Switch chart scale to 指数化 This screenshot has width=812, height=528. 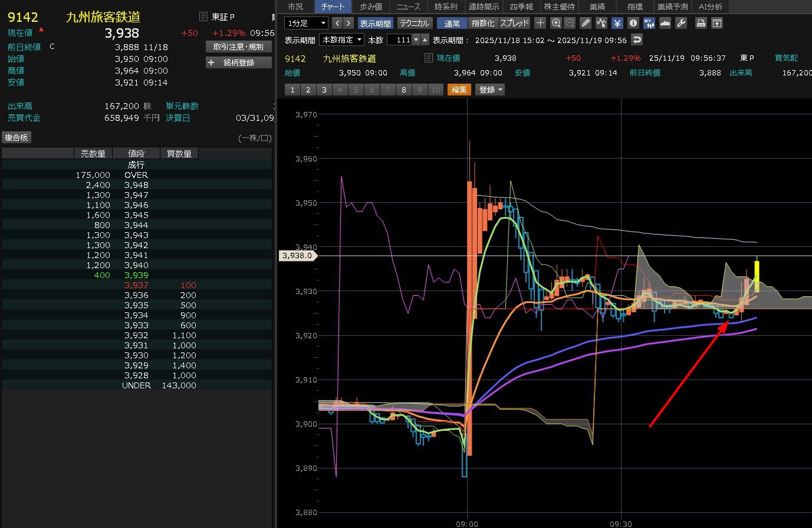tap(483, 23)
